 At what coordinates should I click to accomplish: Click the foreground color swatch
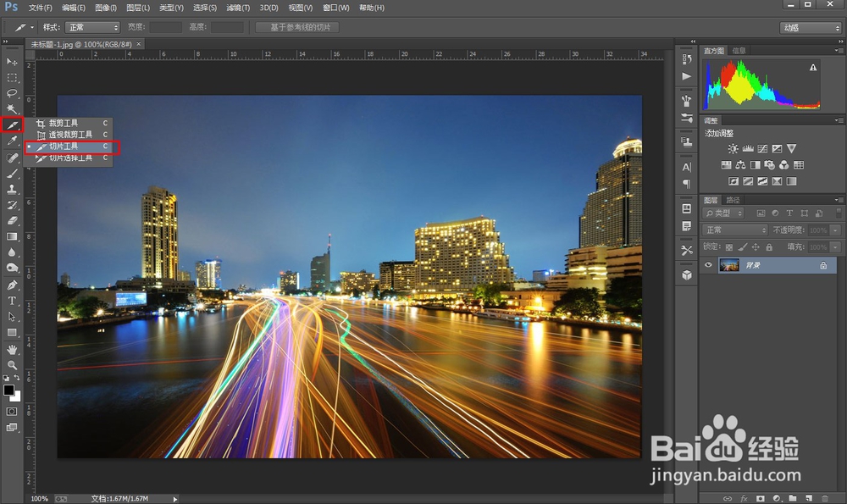(8, 390)
